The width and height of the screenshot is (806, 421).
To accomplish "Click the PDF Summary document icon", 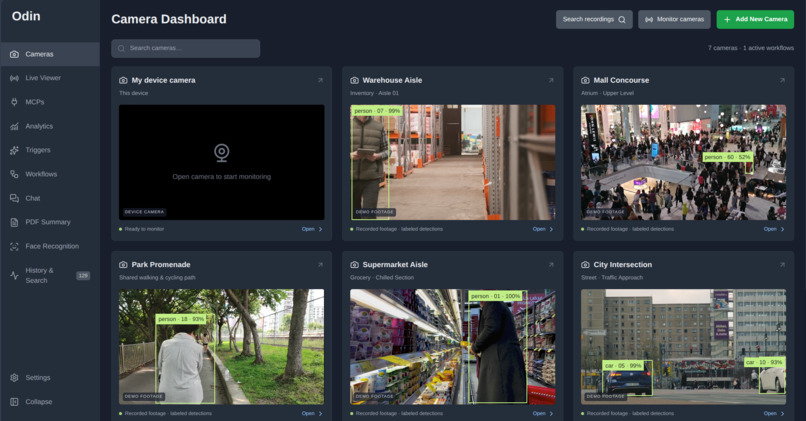I will pos(14,222).
